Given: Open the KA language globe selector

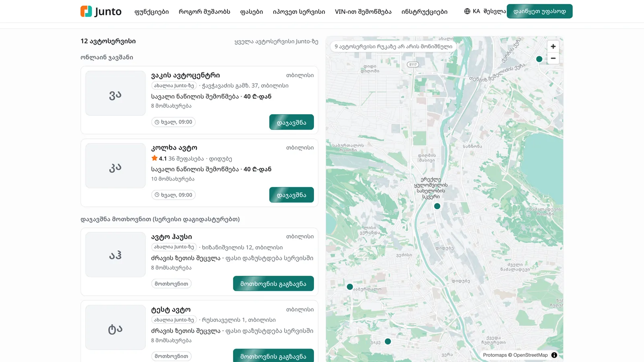Looking at the screenshot, I should [x=472, y=11].
